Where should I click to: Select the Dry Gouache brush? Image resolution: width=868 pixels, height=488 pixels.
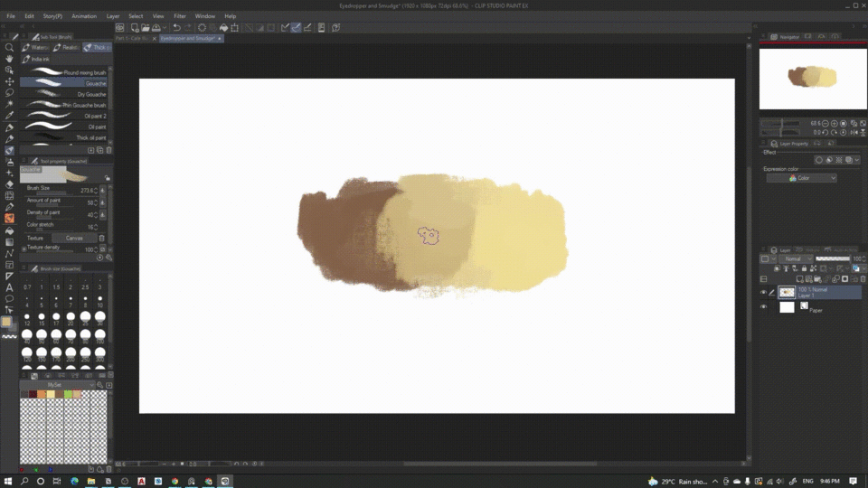(x=63, y=94)
